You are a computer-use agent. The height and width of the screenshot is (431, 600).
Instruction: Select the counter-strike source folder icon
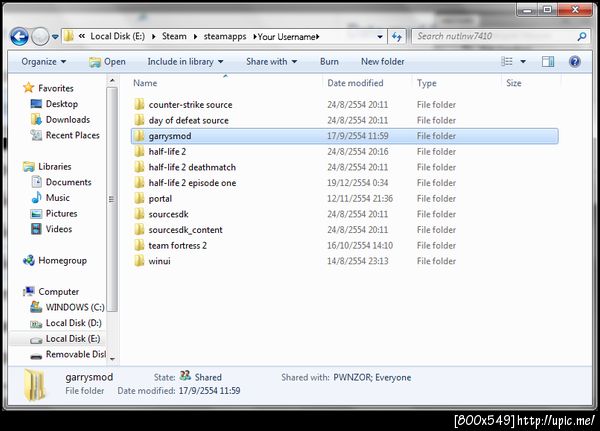pyautogui.click(x=139, y=104)
